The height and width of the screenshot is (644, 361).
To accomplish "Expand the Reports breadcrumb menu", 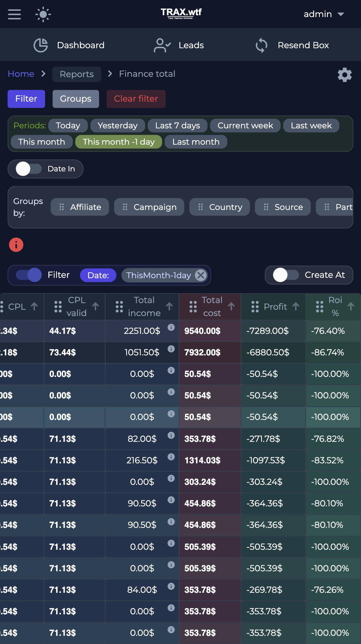I will pyautogui.click(x=77, y=74).
